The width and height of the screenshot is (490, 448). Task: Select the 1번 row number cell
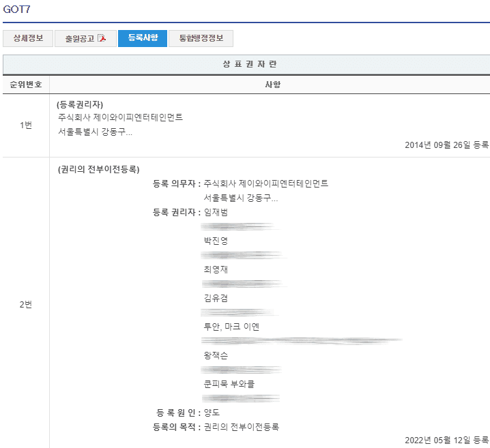tap(26, 125)
